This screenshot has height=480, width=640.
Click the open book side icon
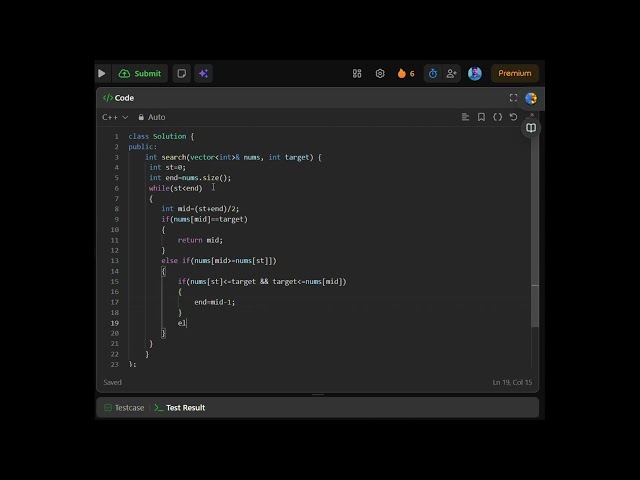click(x=531, y=128)
